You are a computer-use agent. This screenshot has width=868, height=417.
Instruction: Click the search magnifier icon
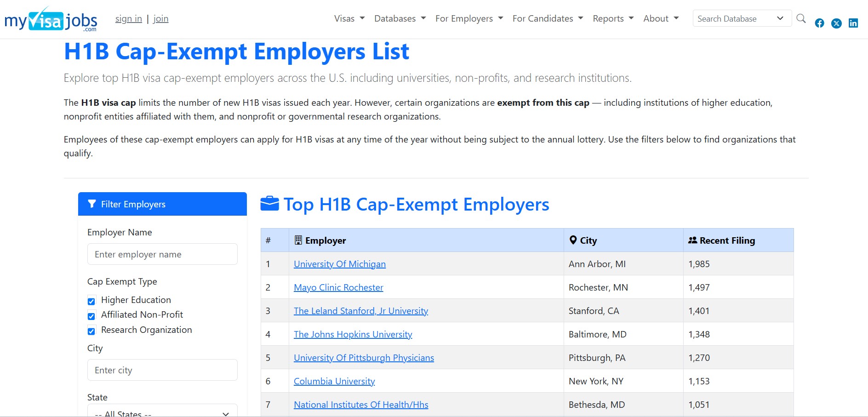[x=801, y=18]
